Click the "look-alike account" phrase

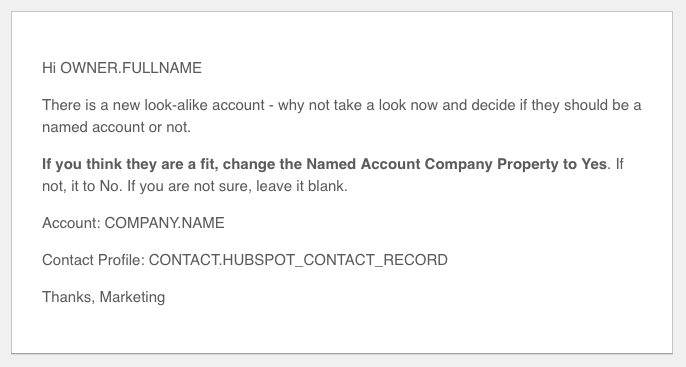(205, 105)
